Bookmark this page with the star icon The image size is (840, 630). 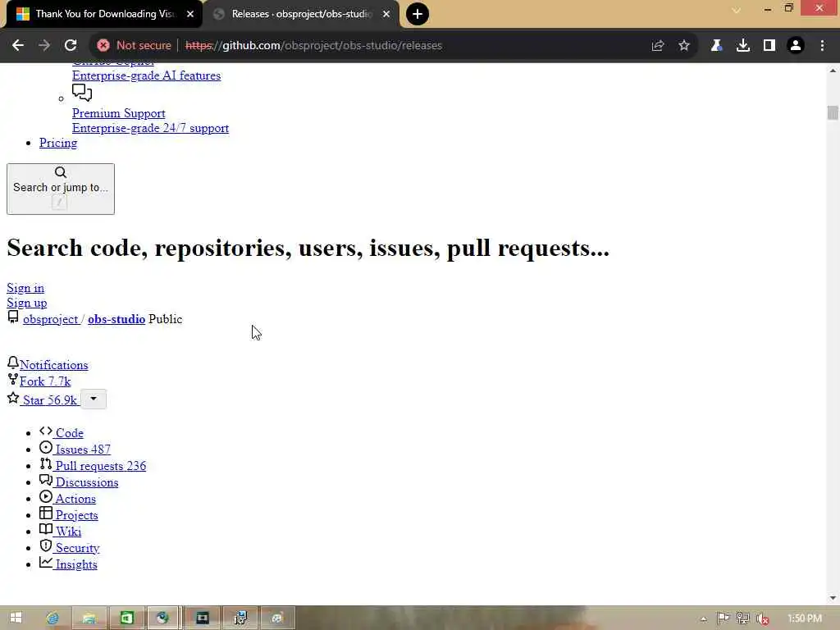684,46
